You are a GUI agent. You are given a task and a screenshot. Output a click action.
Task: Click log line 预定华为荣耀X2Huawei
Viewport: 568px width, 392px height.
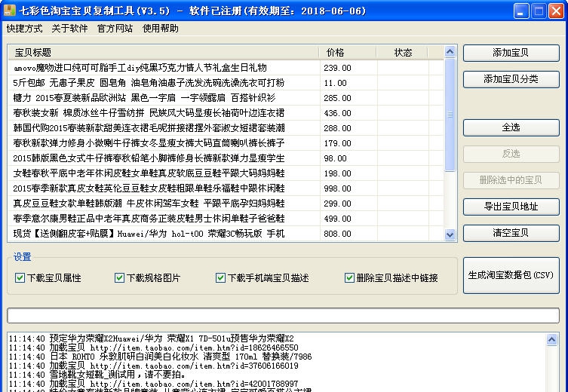pyautogui.click(x=152, y=338)
